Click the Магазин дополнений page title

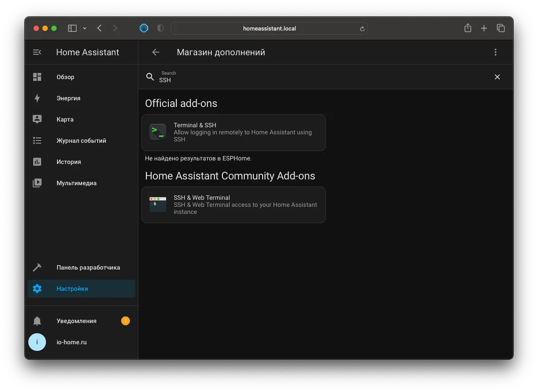click(221, 52)
